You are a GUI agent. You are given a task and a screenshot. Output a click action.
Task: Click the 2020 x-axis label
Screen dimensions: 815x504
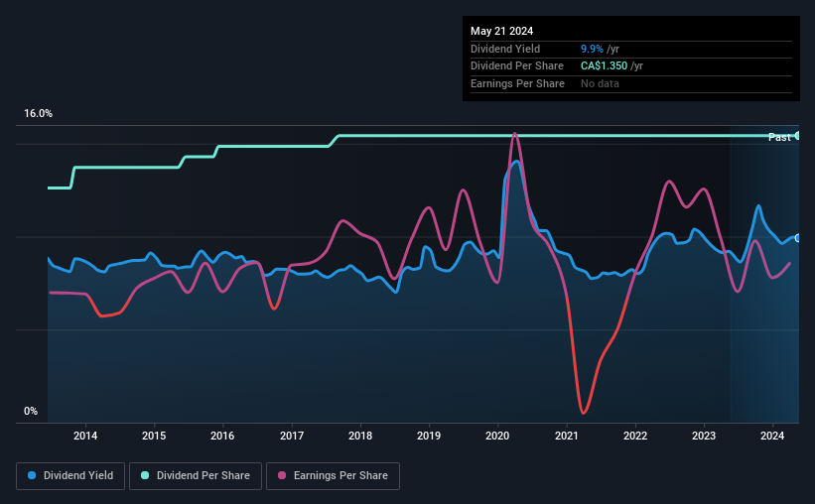(497, 436)
